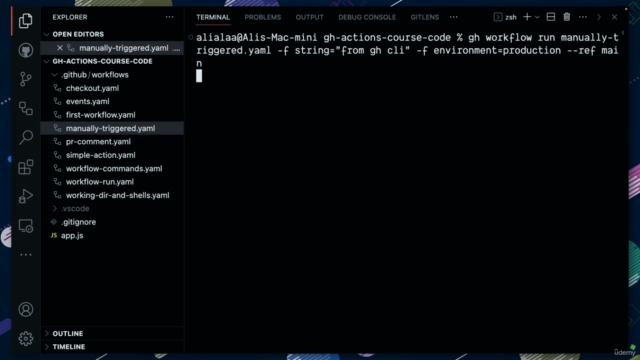Collapse the .github/workflows folder
Viewport: 640px width, 360px height.
(x=95, y=75)
